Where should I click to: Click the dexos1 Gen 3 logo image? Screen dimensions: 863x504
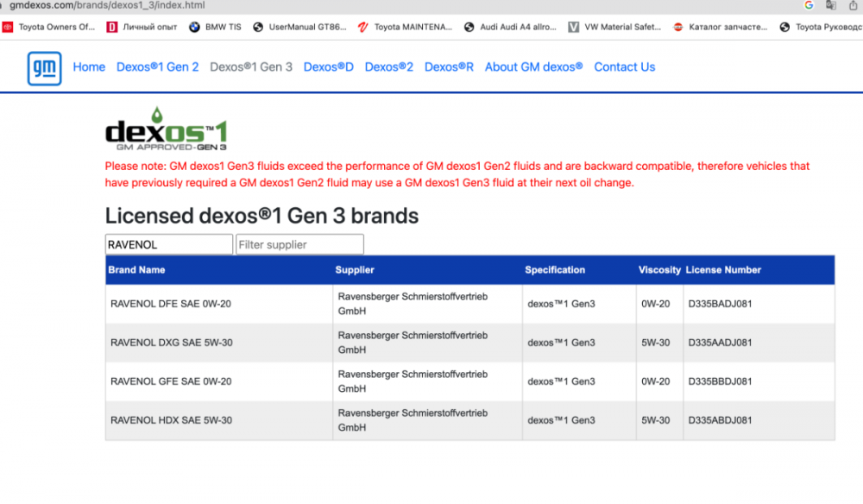pos(167,130)
